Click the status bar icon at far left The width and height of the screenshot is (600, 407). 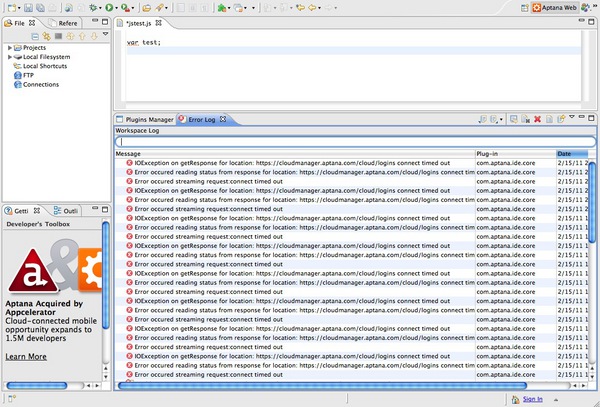[12, 399]
